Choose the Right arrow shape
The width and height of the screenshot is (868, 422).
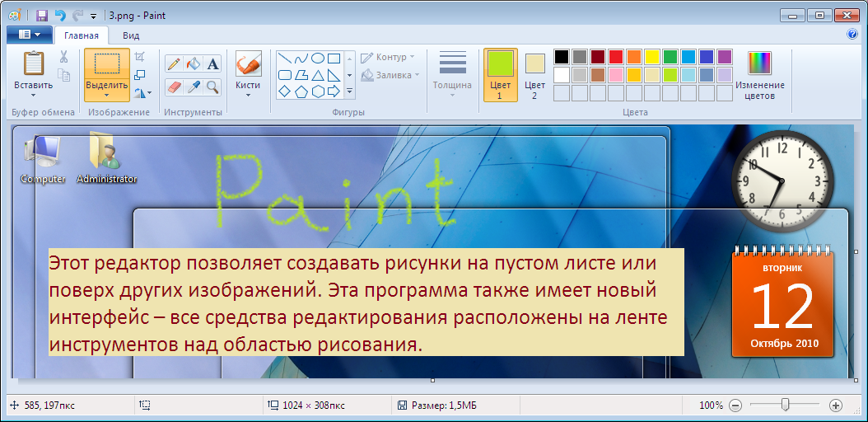pos(334,91)
